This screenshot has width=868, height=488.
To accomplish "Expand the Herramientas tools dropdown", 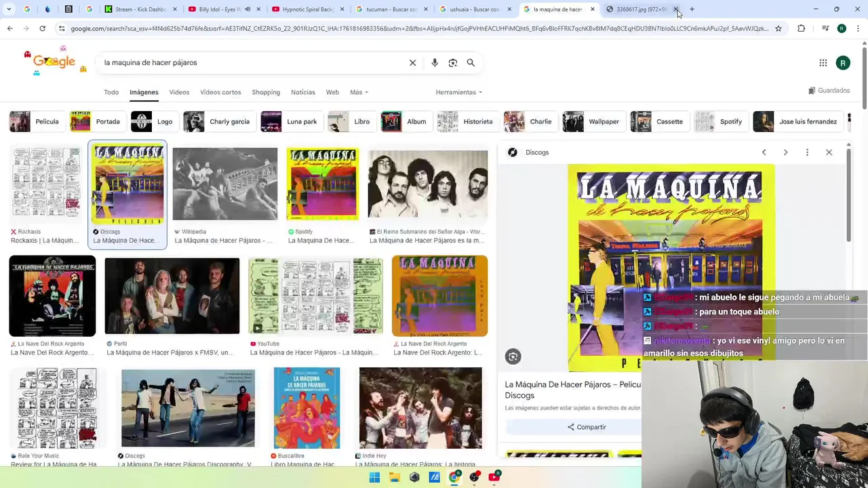I will coord(459,92).
